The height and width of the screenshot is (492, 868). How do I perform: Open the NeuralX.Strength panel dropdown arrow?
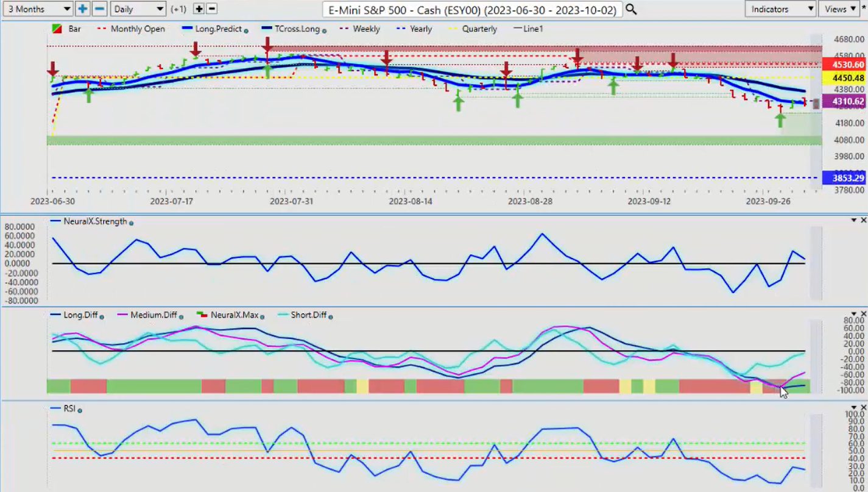click(853, 220)
